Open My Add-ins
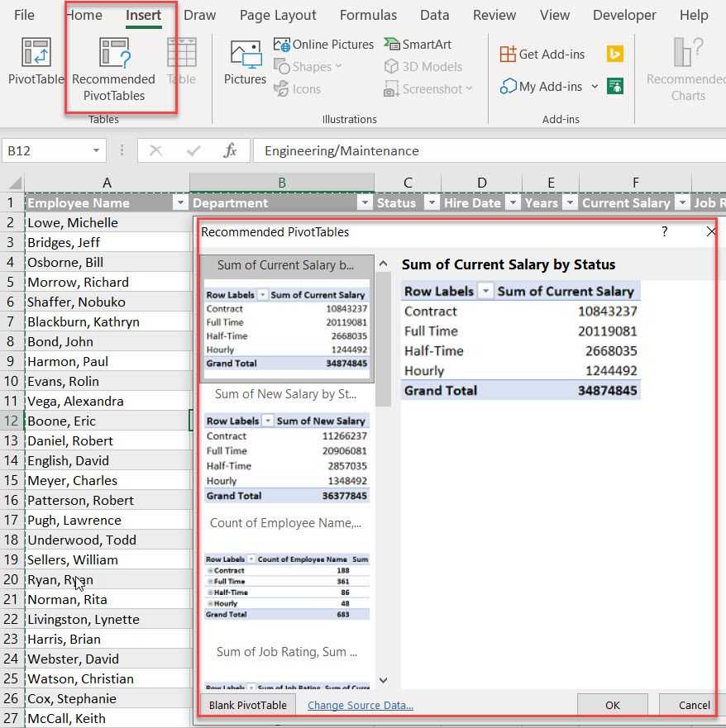Image resolution: width=726 pixels, height=728 pixels. tap(541, 87)
